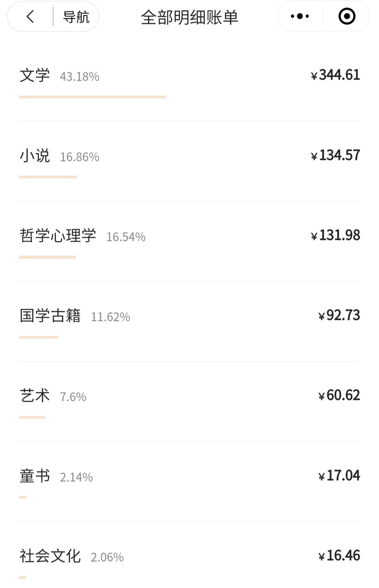Click the 全部明细账单 page title
This screenshot has width=379, height=588.
[189, 17]
